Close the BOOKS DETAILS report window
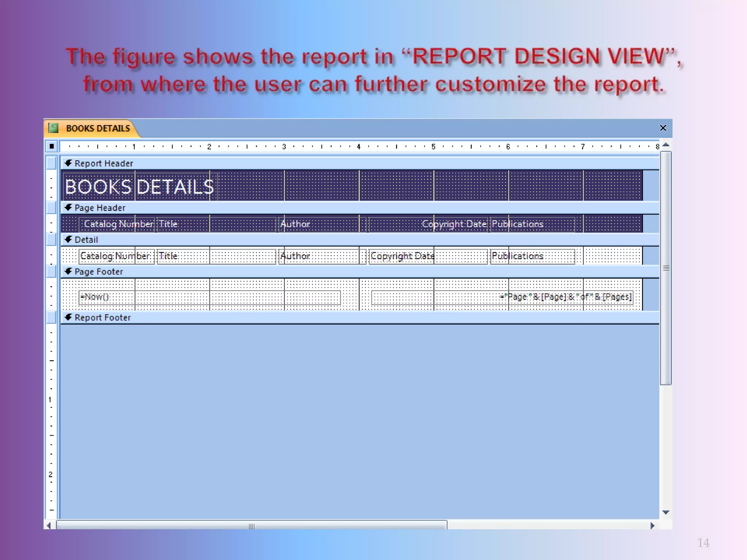747x560 pixels. tap(663, 128)
